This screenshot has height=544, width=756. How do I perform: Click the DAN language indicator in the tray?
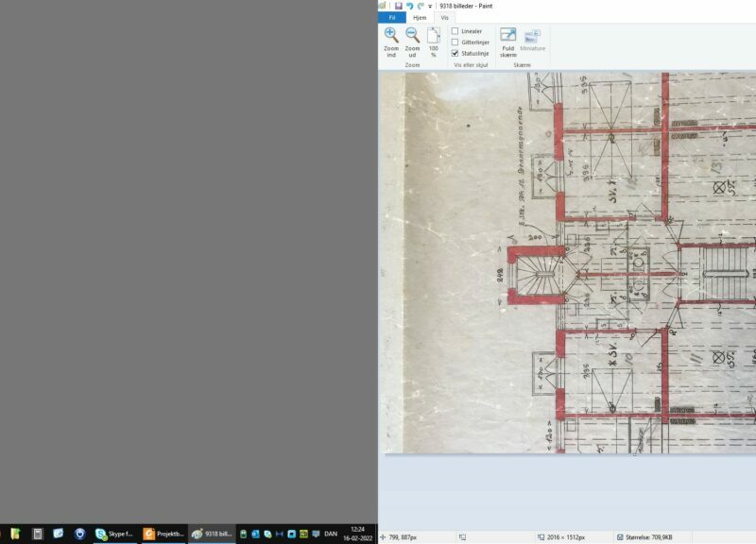click(x=331, y=534)
